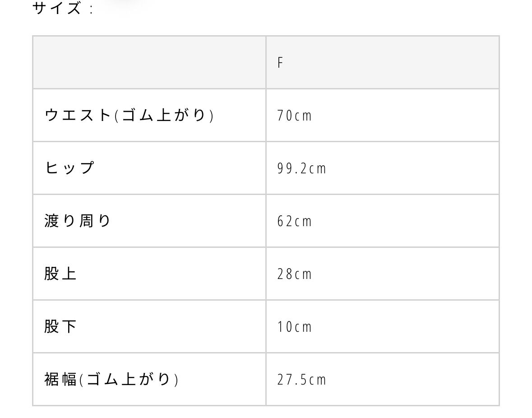
Task: Click the 渡り周り row label
Action: [78, 221]
